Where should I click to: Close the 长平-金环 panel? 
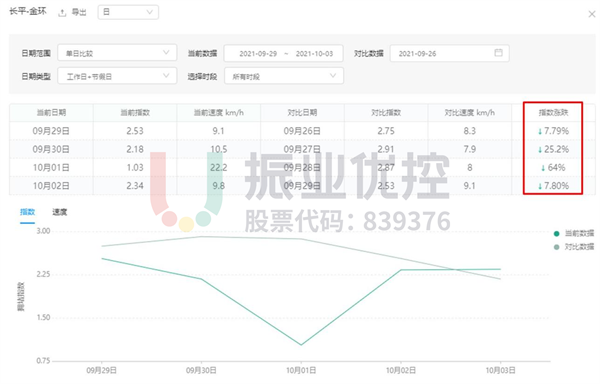[592, 15]
